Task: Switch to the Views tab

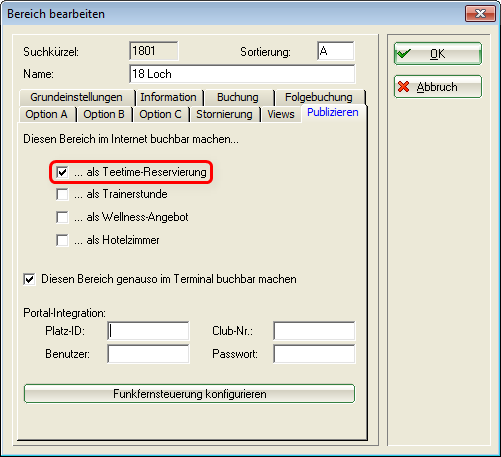Action: tap(281, 114)
